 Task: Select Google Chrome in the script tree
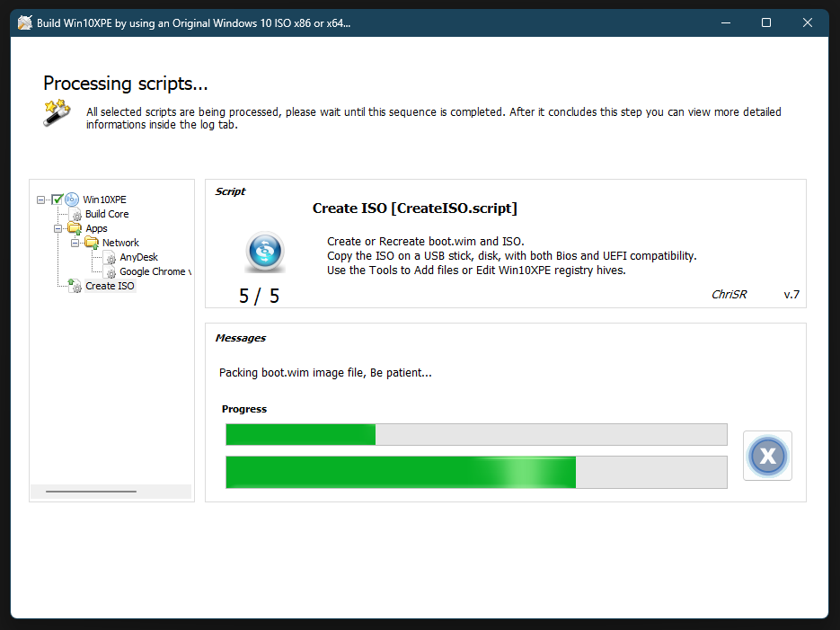155,272
